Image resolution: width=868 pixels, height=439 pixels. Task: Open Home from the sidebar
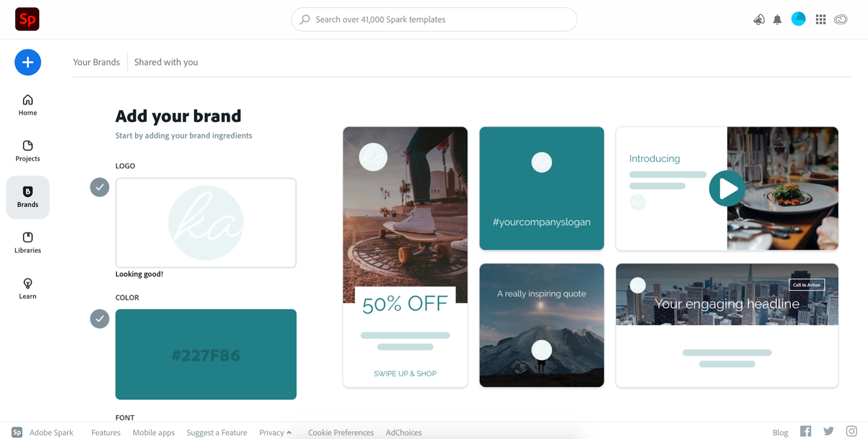coord(28,105)
